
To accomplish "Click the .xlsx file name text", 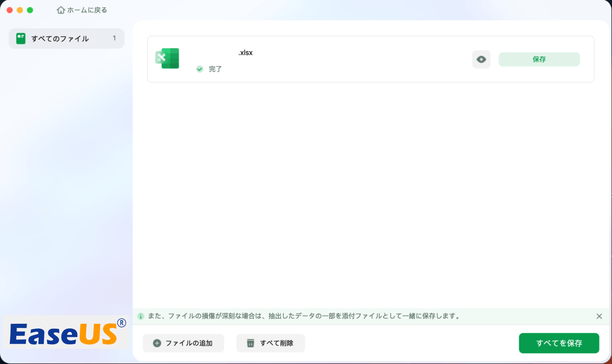I will pos(245,53).
